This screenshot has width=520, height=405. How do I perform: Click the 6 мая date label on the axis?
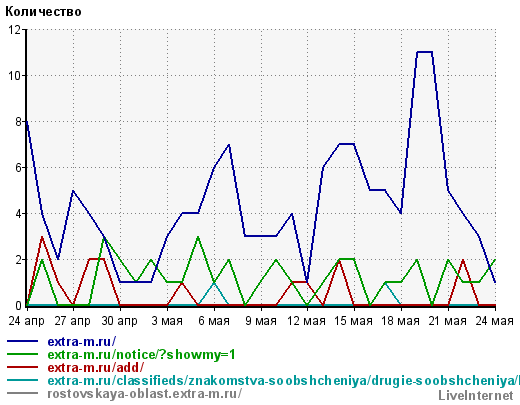click(x=214, y=321)
